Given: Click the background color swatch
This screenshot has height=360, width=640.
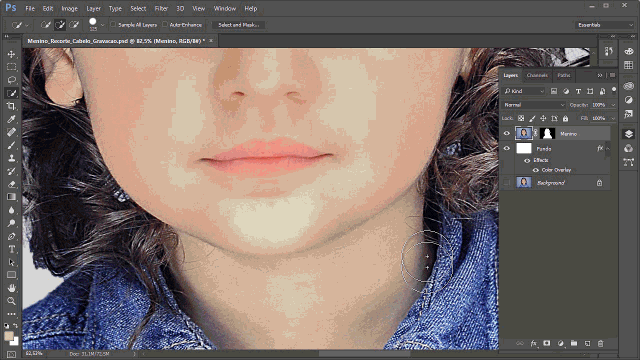Looking at the screenshot, I should 16,342.
